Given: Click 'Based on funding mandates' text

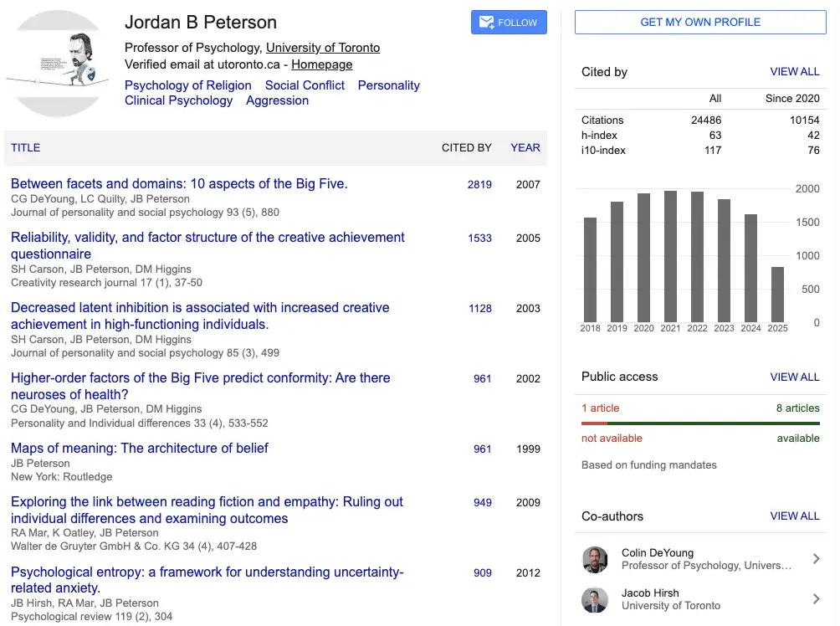Looking at the screenshot, I should [648, 464].
